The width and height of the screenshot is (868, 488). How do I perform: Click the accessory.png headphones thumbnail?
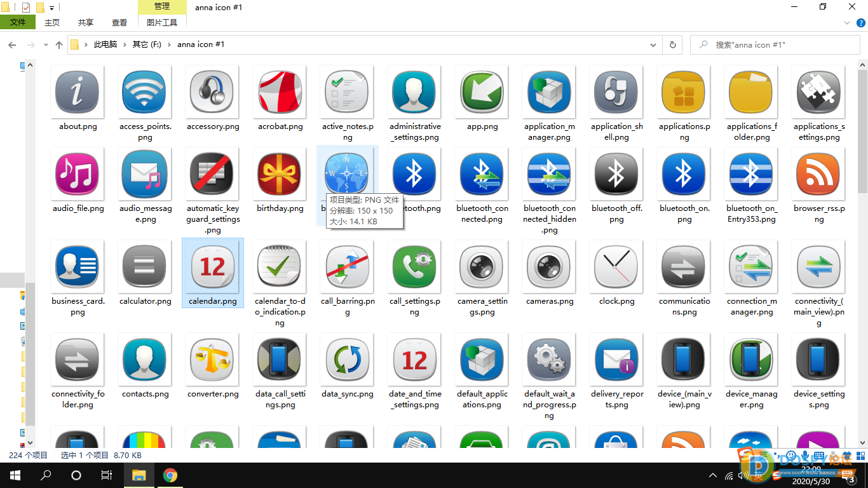(x=213, y=92)
